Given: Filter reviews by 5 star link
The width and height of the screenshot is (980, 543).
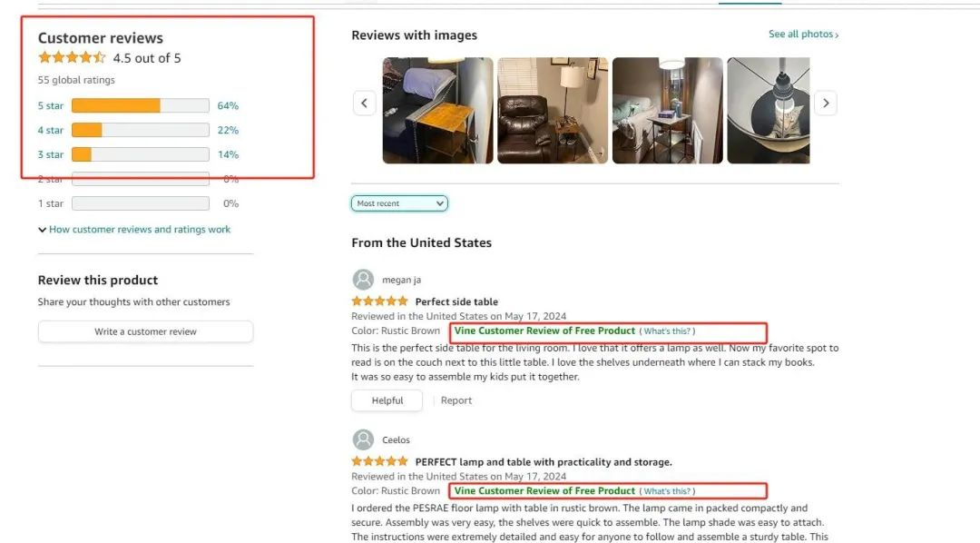Looking at the screenshot, I should pyautogui.click(x=51, y=105).
